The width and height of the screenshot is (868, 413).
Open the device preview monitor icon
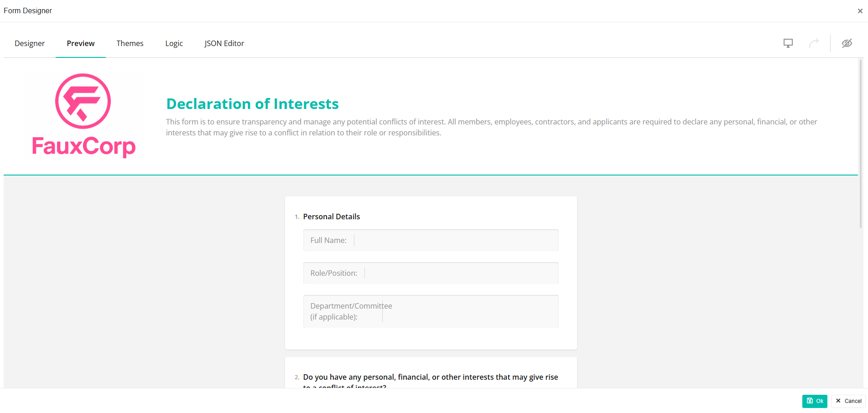[788, 43]
